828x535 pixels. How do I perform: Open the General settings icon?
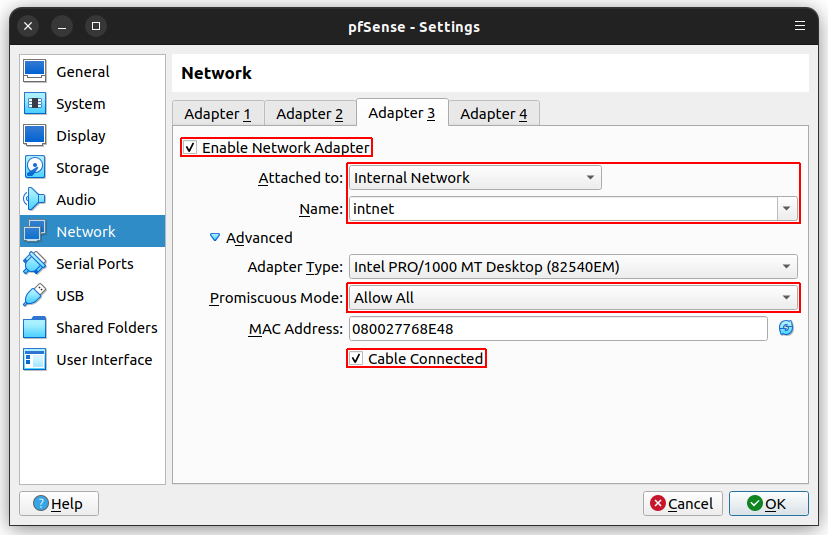click(34, 71)
